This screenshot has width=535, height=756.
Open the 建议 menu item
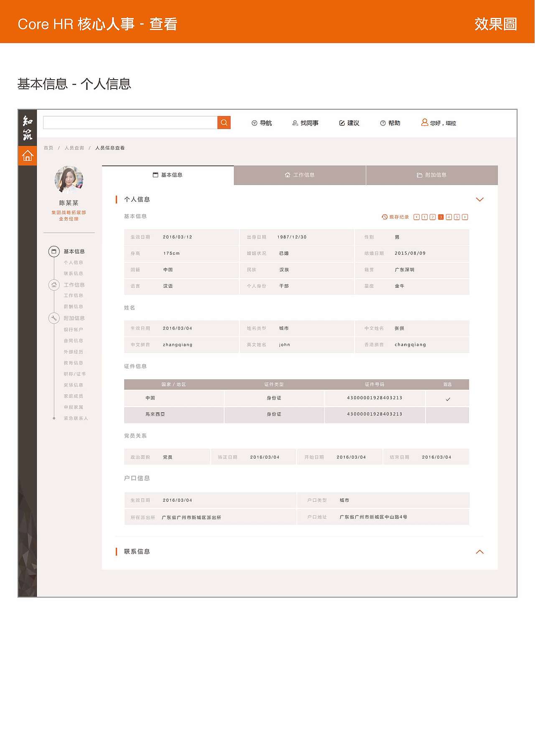[349, 123]
